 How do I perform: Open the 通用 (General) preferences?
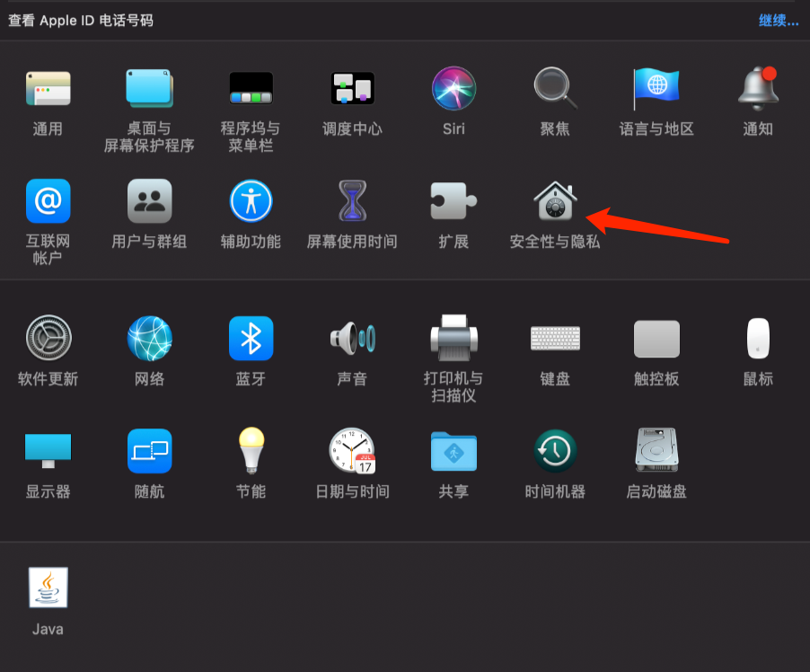pyautogui.click(x=48, y=88)
